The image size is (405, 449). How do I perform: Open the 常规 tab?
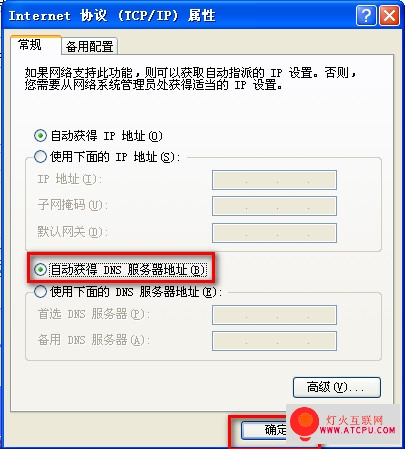(x=30, y=45)
